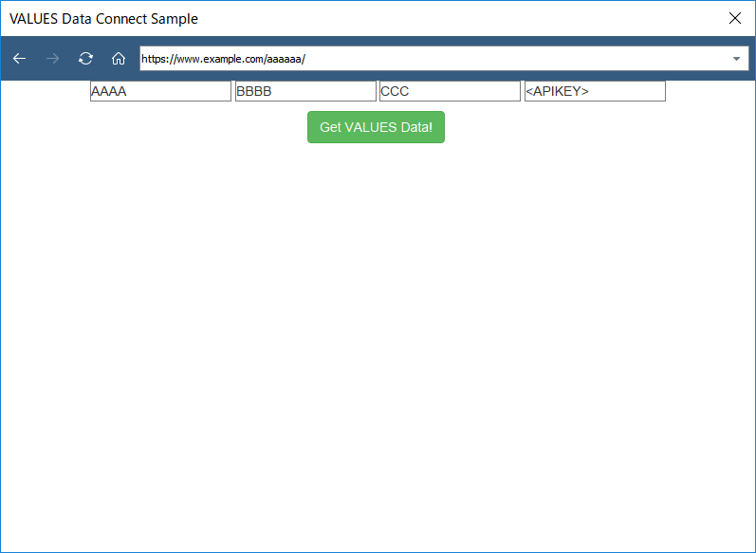Image resolution: width=756 pixels, height=553 pixels.
Task: Select the CCC input field
Action: 450,91
